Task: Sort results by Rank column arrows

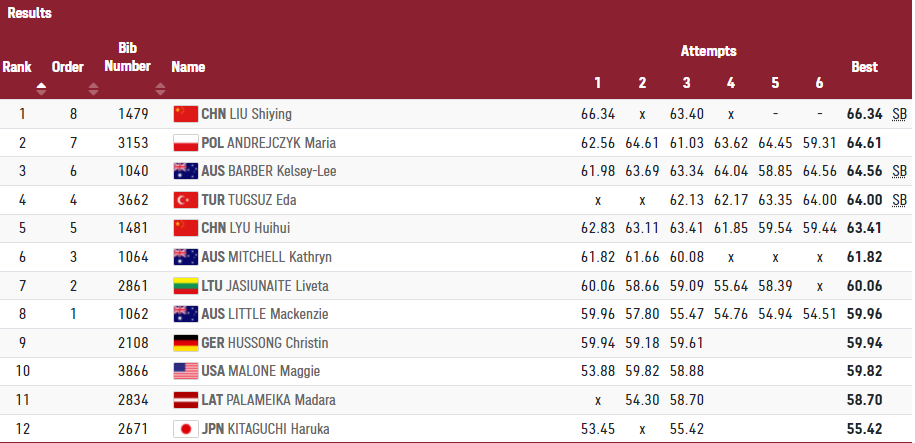Action: click(41, 88)
